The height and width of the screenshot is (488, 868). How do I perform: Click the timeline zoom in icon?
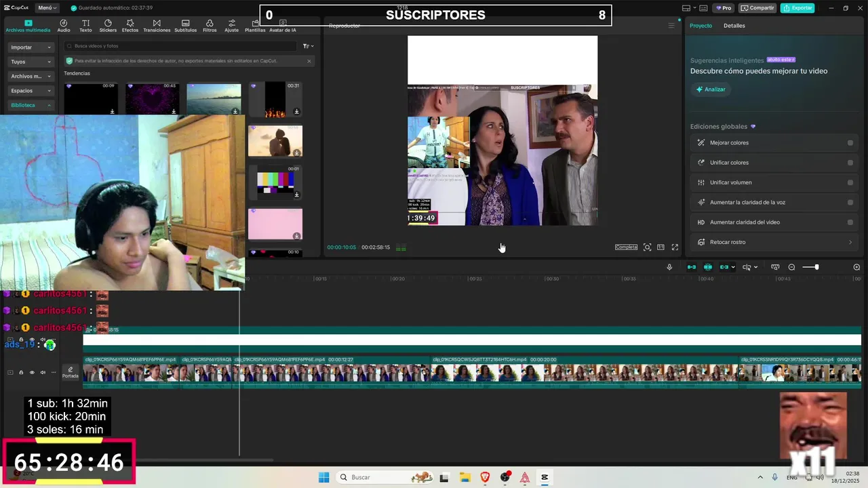point(856,267)
